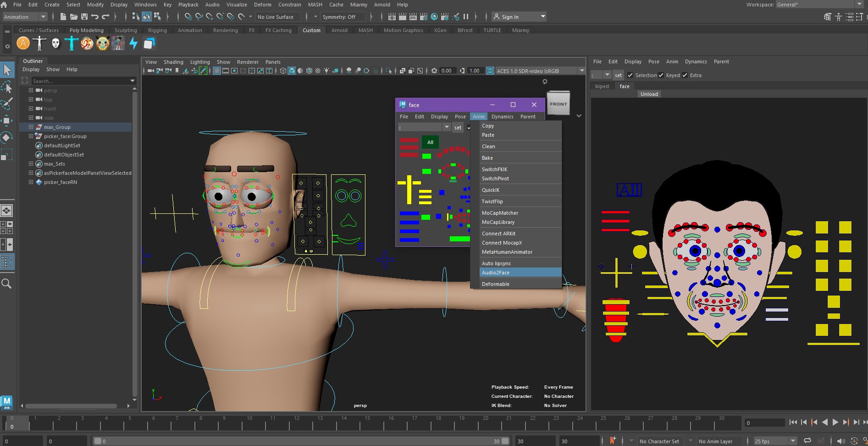The height and width of the screenshot is (446, 868).
Task: Expand the max_Group node in Outliner
Action: pyautogui.click(x=31, y=127)
